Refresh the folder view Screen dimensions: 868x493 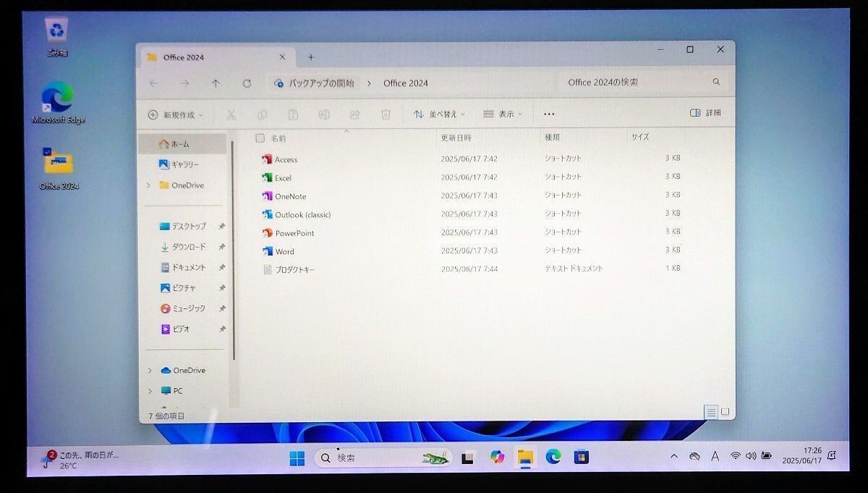(x=247, y=83)
